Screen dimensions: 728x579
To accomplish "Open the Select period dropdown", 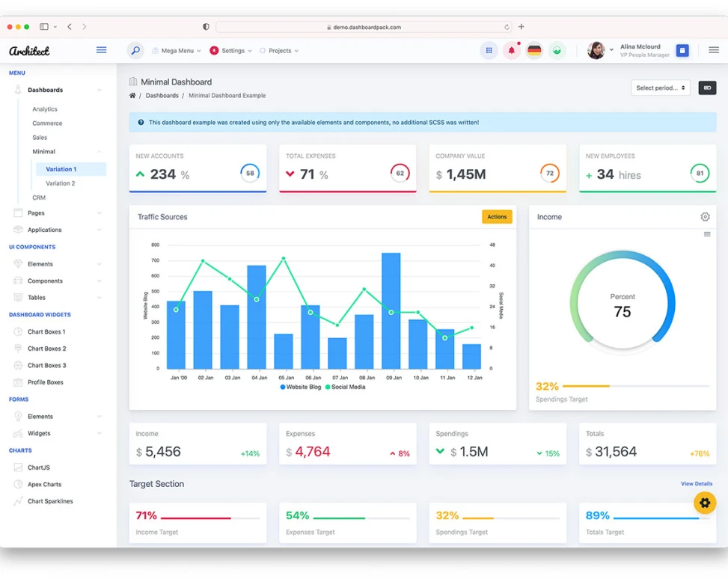I will (x=660, y=88).
